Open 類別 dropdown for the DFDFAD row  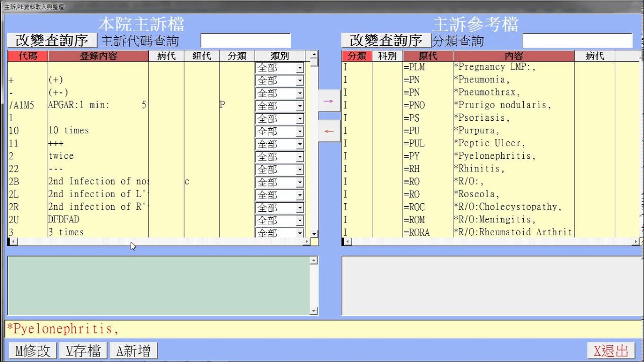click(x=299, y=220)
